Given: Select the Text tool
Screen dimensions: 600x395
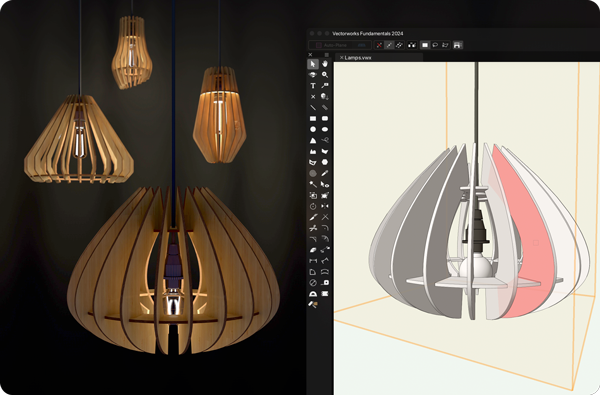Looking at the screenshot, I should click(x=313, y=86).
